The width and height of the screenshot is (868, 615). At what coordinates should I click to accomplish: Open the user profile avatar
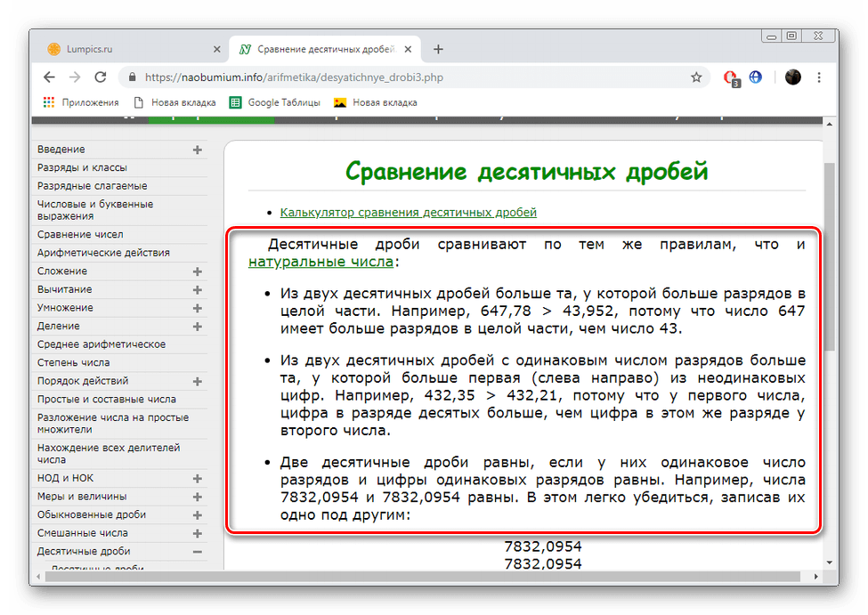click(792, 77)
